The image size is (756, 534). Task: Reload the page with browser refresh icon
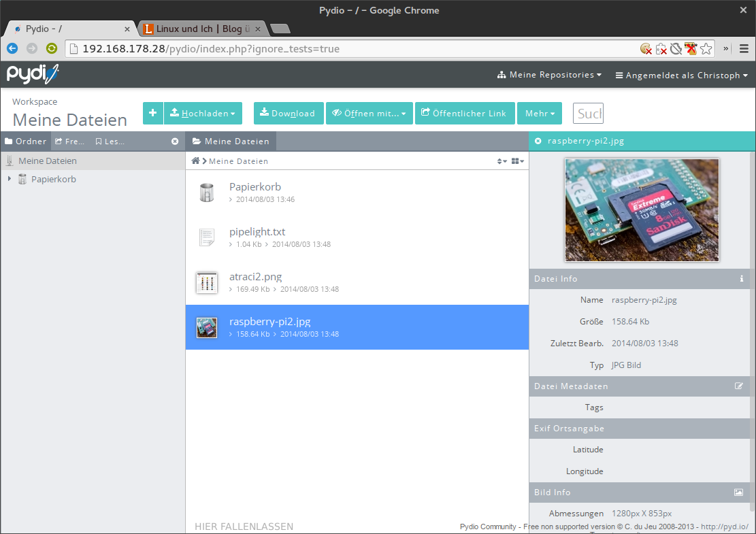click(x=52, y=48)
